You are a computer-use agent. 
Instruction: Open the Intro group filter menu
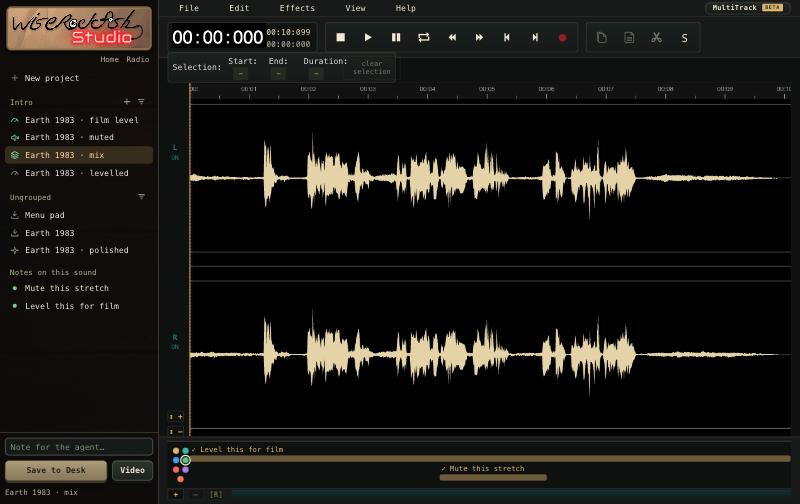(141, 102)
